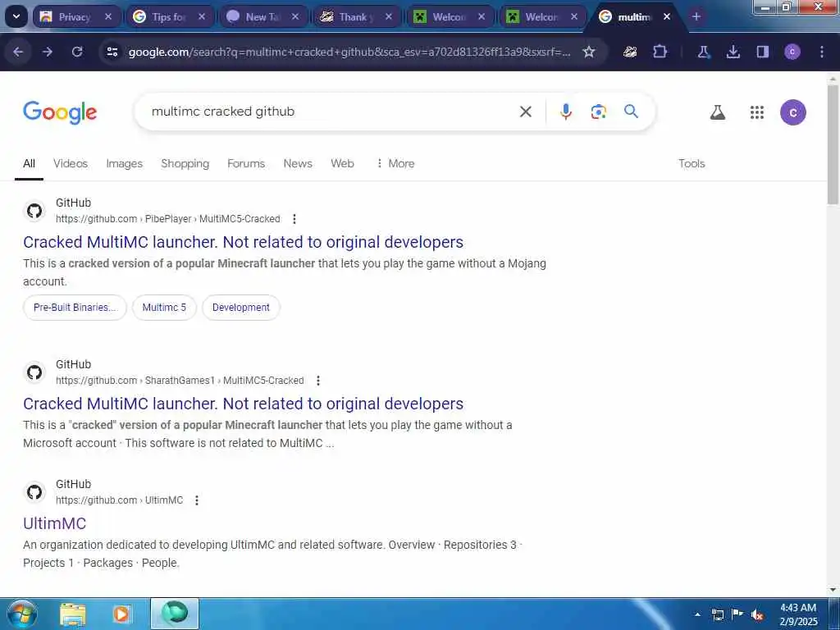The width and height of the screenshot is (840, 630).
Task: Switch to the first Welcome Minecraft tab
Action: point(450,16)
